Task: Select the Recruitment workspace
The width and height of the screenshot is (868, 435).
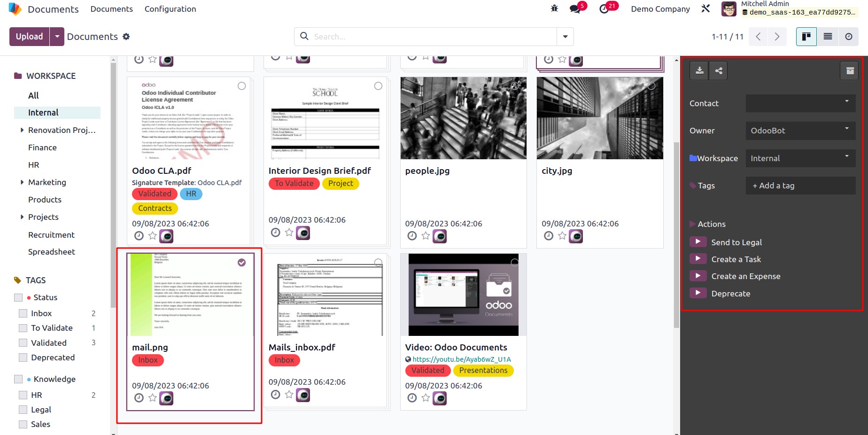Action: [51, 235]
